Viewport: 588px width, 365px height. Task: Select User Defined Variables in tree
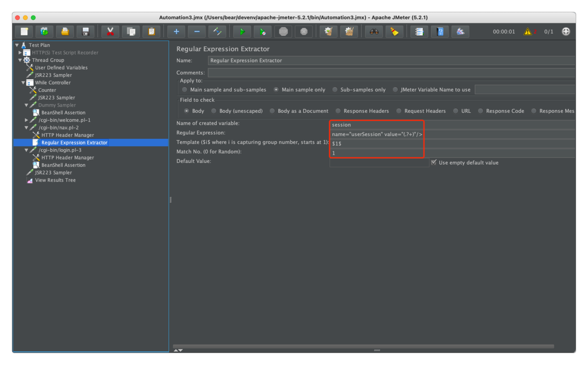click(x=61, y=68)
